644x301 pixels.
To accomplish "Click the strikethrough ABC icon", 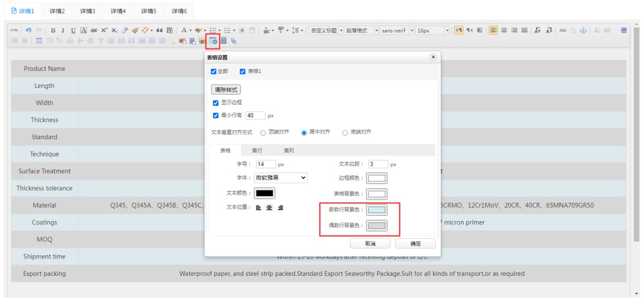I will pos(94,31).
